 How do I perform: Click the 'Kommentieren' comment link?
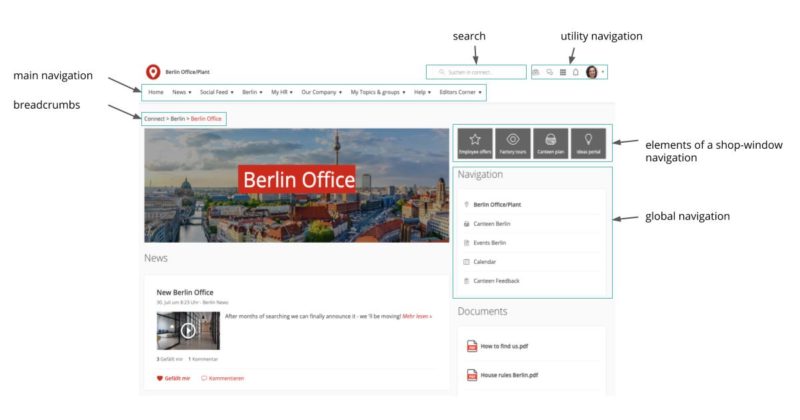pos(223,378)
